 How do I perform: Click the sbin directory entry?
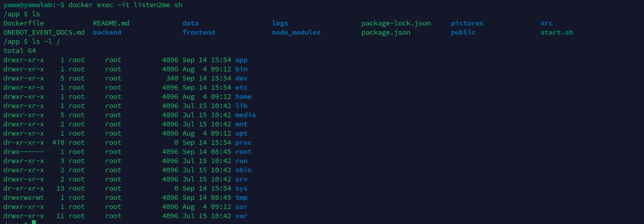click(x=243, y=170)
